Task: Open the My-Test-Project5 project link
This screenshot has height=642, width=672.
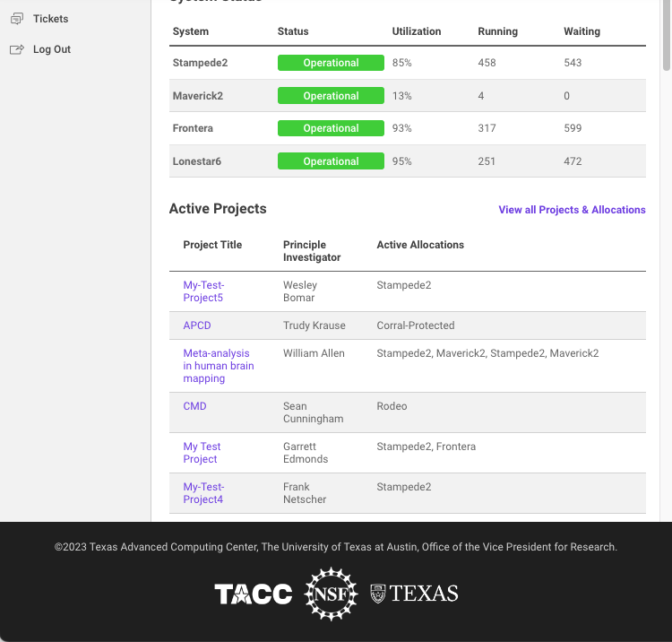Action: coord(203,291)
